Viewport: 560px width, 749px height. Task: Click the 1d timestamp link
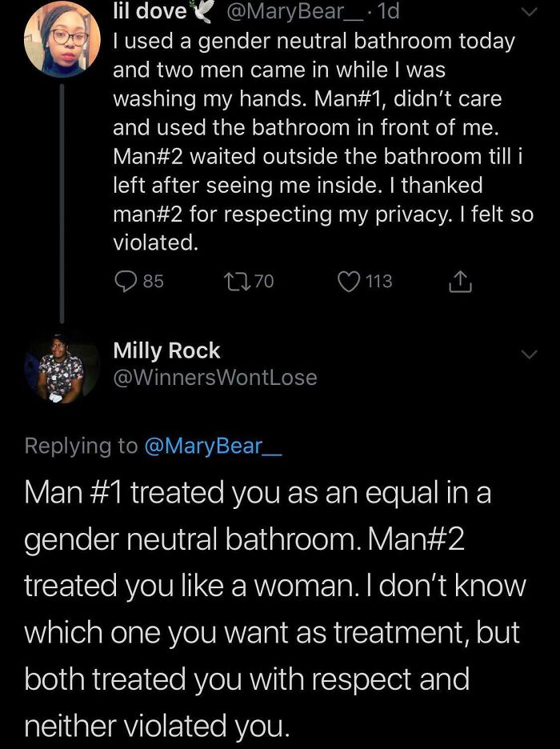click(x=387, y=11)
